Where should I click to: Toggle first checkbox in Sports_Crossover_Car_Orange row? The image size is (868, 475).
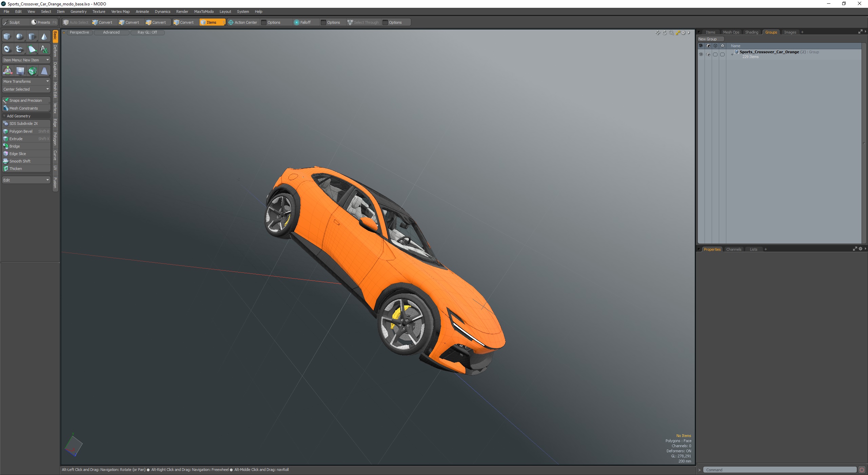pyautogui.click(x=715, y=54)
